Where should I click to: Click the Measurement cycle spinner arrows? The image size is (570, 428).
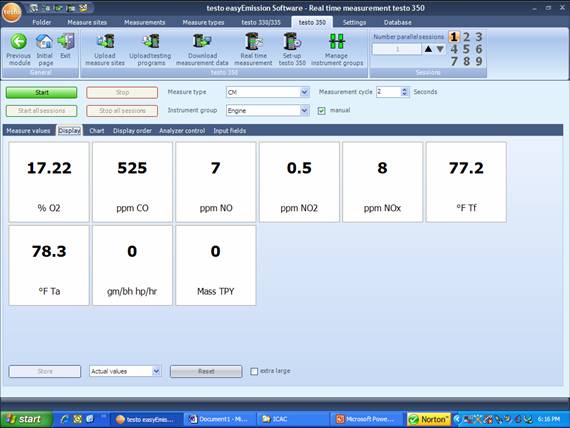[404, 92]
